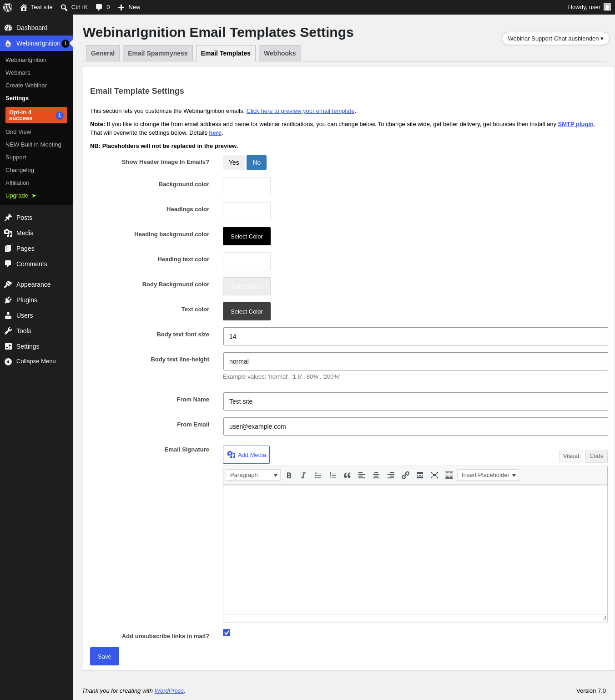
Task: Insert a Read More tag
Action: point(420,475)
